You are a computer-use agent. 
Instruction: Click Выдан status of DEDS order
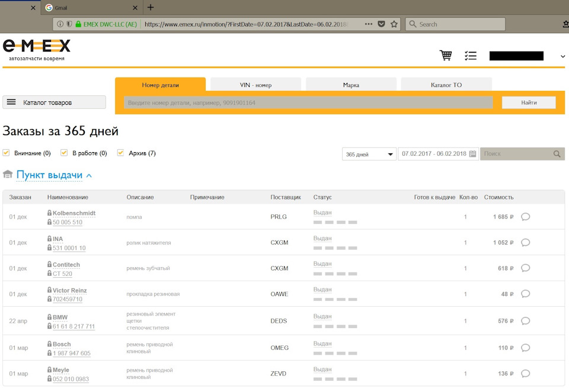322,316
